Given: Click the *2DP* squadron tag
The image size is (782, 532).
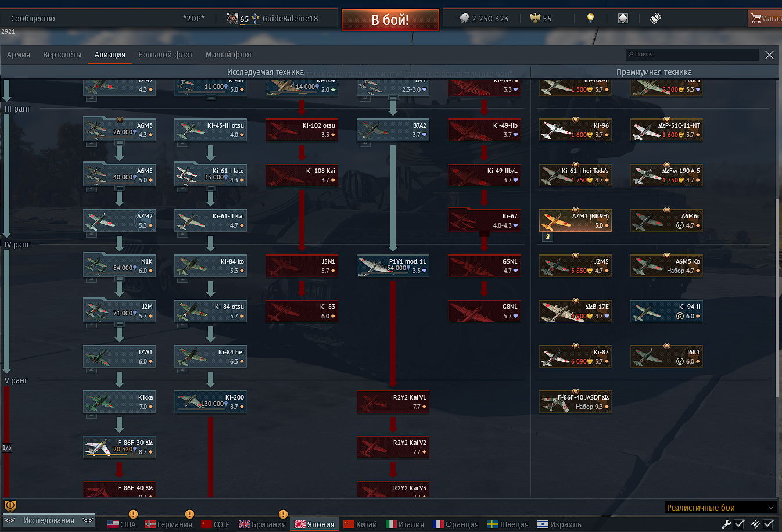Looking at the screenshot, I should pyautogui.click(x=193, y=19).
